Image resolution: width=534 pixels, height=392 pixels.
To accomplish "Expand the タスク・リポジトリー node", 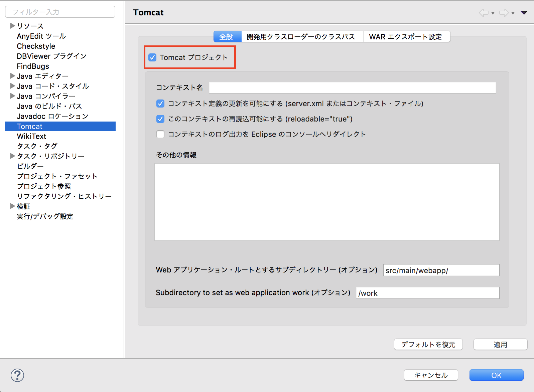I will pyautogui.click(x=13, y=156).
